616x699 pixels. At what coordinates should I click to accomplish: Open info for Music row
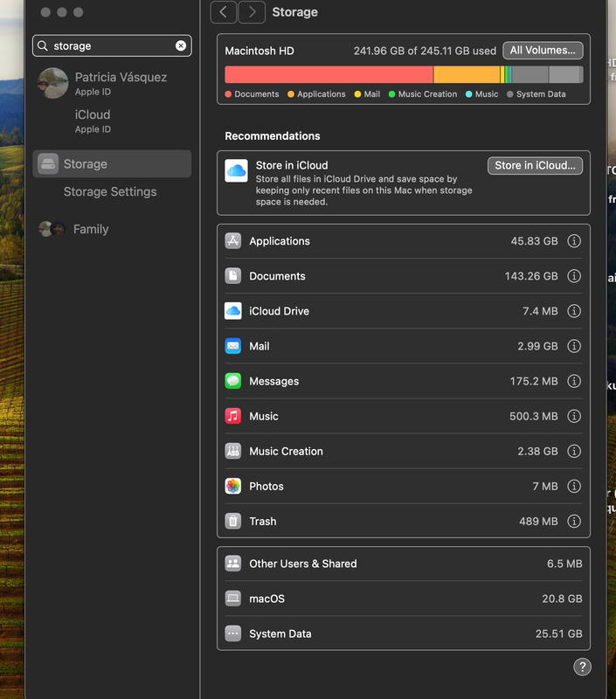(x=574, y=416)
